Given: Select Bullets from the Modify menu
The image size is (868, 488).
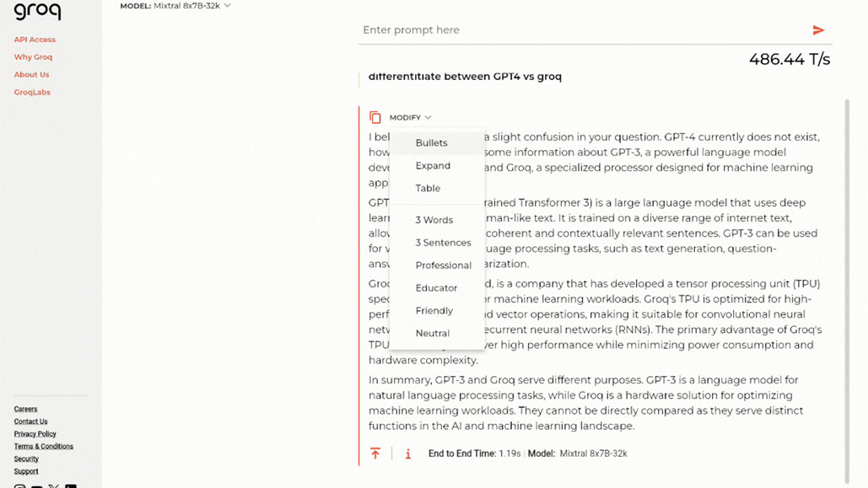Looking at the screenshot, I should 431,143.
